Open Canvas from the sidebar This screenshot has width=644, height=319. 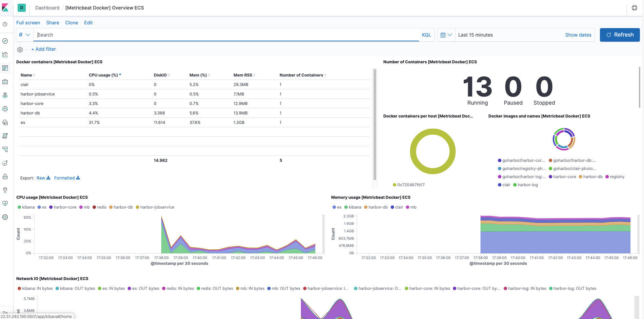[x=5, y=82]
